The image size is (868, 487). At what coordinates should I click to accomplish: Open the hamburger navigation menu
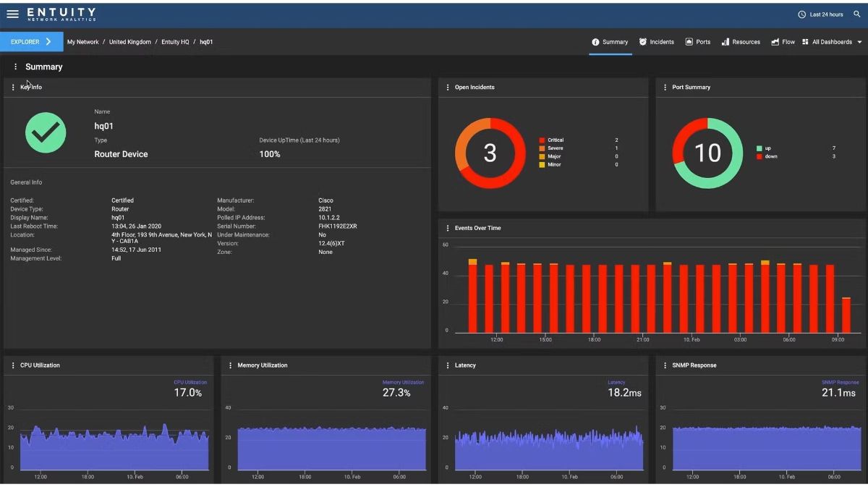(x=12, y=14)
